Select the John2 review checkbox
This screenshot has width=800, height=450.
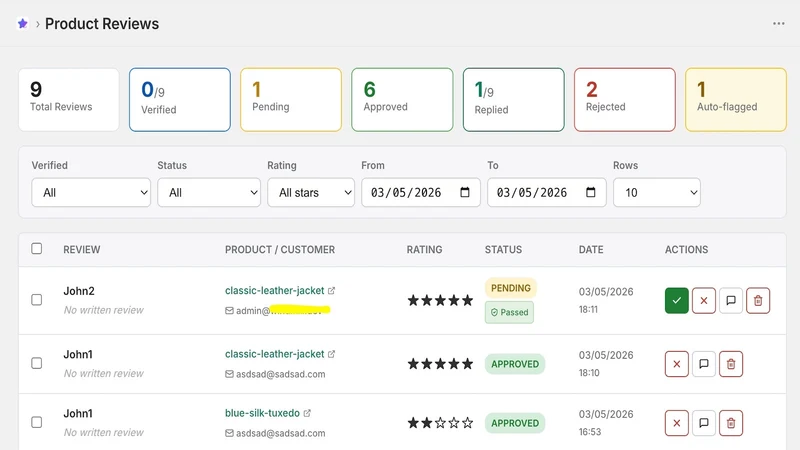click(37, 299)
